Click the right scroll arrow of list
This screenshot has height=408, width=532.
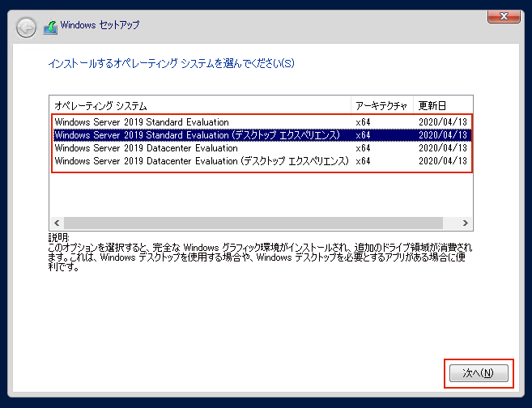465,223
